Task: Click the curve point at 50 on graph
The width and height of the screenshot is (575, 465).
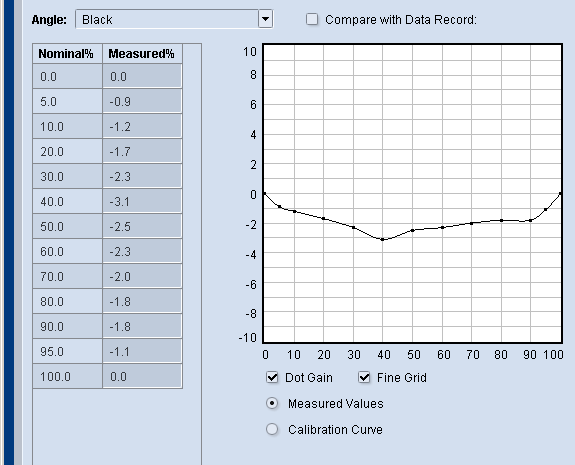Action: coord(413,230)
